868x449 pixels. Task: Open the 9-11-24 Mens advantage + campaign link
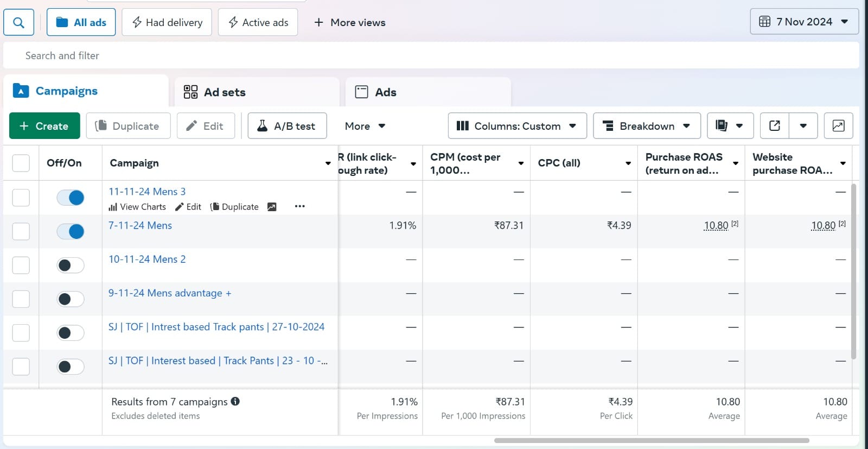pyautogui.click(x=170, y=293)
